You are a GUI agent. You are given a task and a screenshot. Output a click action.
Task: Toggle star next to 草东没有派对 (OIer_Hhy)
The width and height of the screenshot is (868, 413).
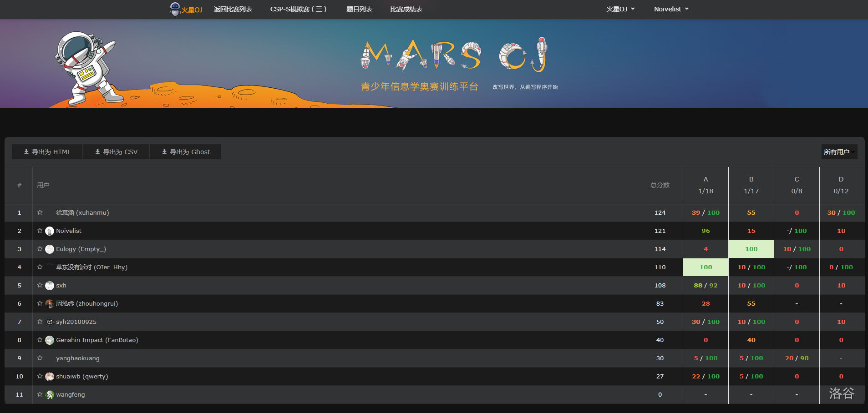(x=40, y=267)
